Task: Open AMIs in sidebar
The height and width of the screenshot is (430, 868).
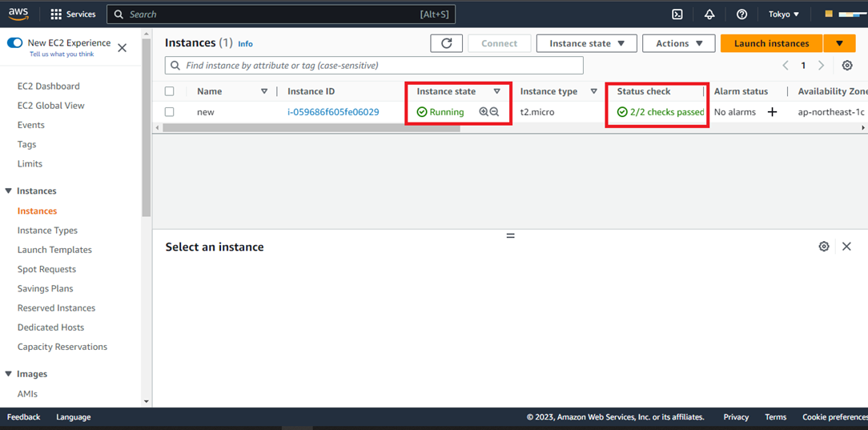Action: point(28,393)
